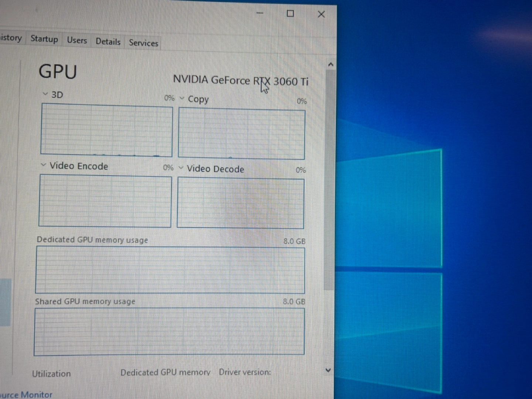Minimize the Task Manager window
This screenshot has height=399, width=532.
coord(260,13)
